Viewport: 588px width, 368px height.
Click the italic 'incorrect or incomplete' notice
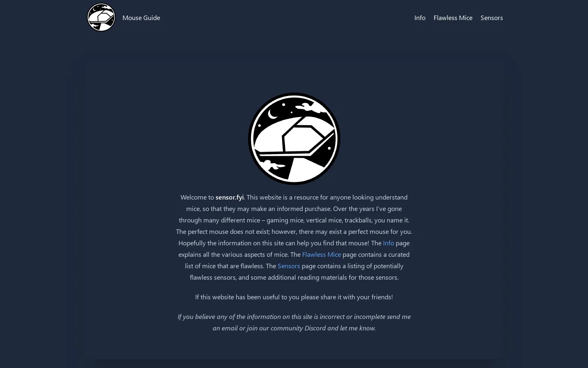point(294,322)
